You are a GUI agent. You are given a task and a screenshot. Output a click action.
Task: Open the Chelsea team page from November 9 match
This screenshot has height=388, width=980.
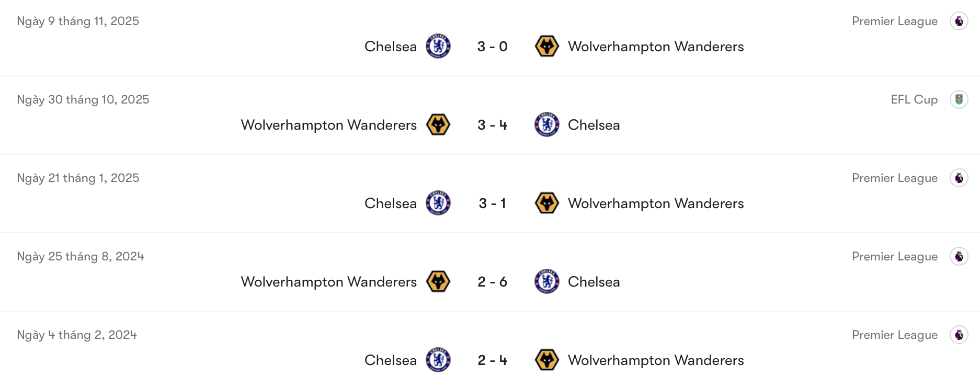[x=390, y=46]
